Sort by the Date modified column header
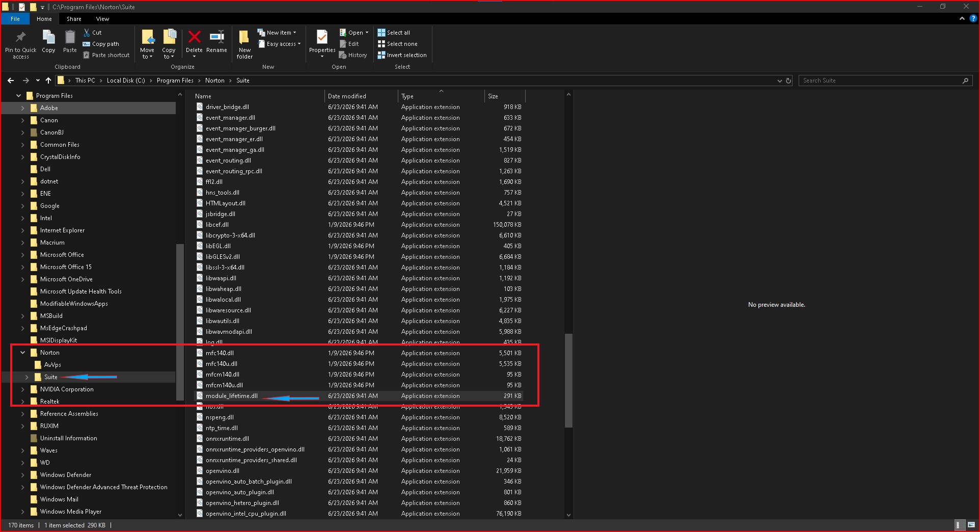 tap(361, 96)
